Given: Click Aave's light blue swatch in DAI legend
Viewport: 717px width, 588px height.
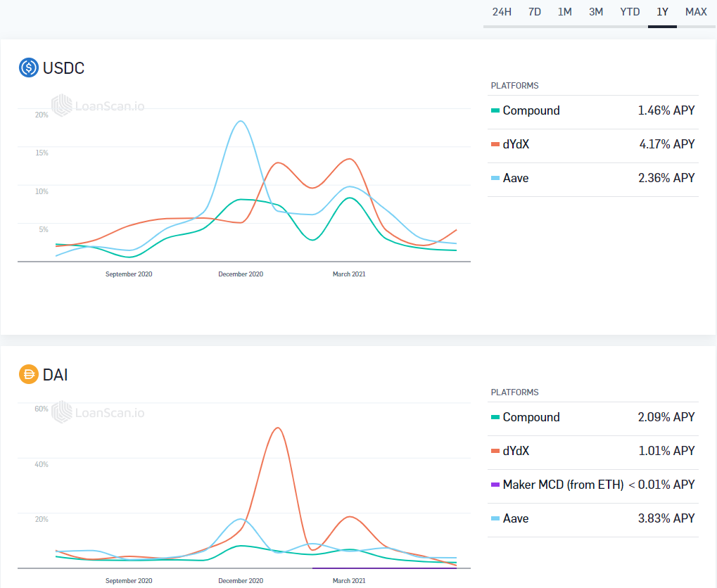Looking at the screenshot, I should coord(495,518).
